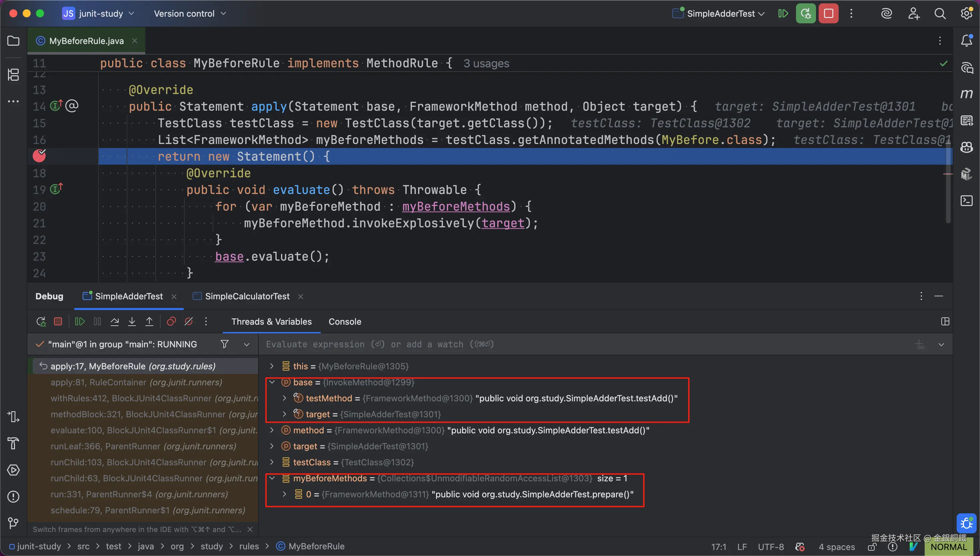Image resolution: width=980 pixels, height=556 pixels.
Task: Toggle breakpoint on return new Statement line
Action: pyautogui.click(x=39, y=156)
